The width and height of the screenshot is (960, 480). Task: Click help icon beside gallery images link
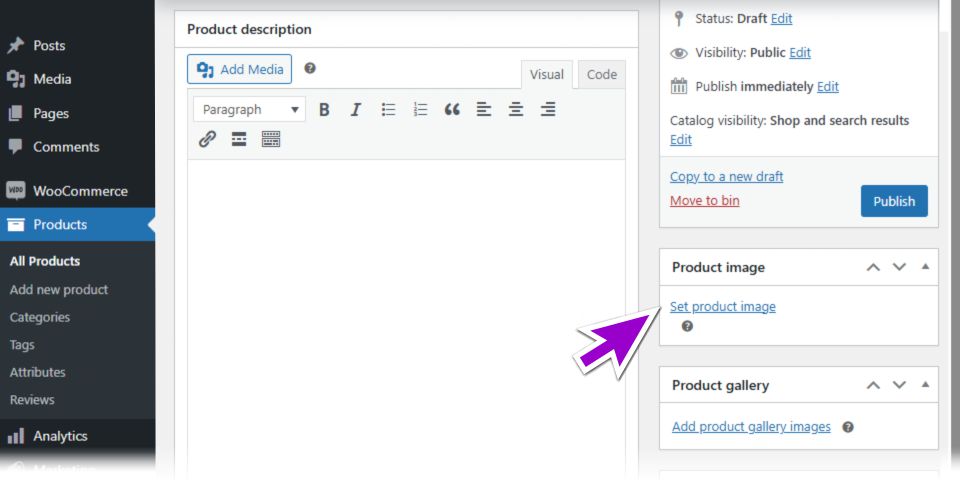[848, 427]
